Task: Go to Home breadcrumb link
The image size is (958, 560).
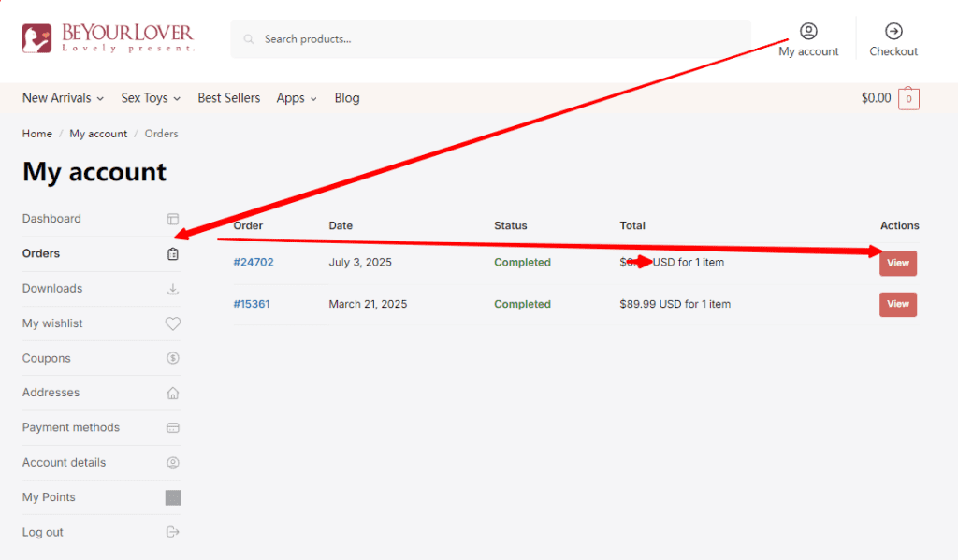Action: pyautogui.click(x=37, y=134)
